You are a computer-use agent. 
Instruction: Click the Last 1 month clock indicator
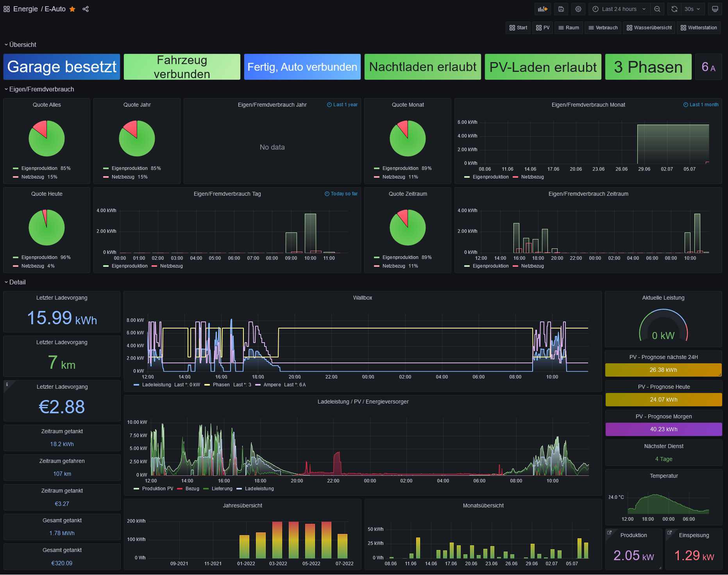tap(701, 105)
